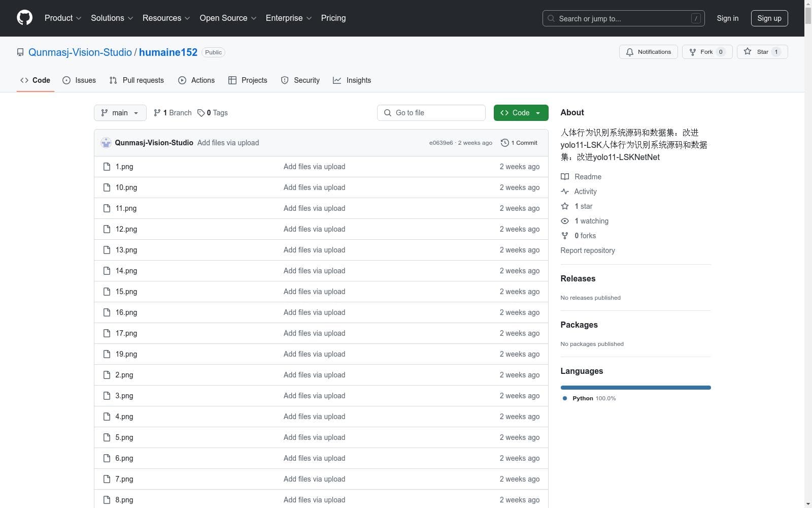Click the Readme book icon
The height and width of the screenshot is (508, 812).
[x=565, y=177]
